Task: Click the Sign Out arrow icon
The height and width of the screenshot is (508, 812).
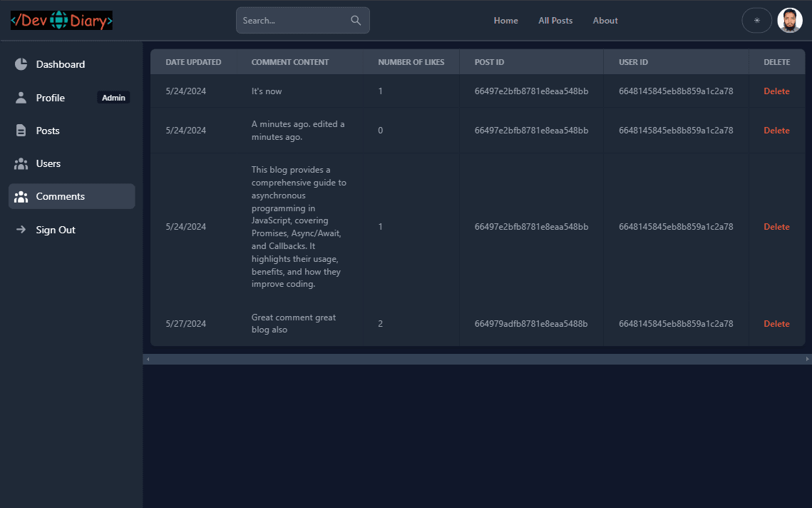Action: tap(21, 230)
